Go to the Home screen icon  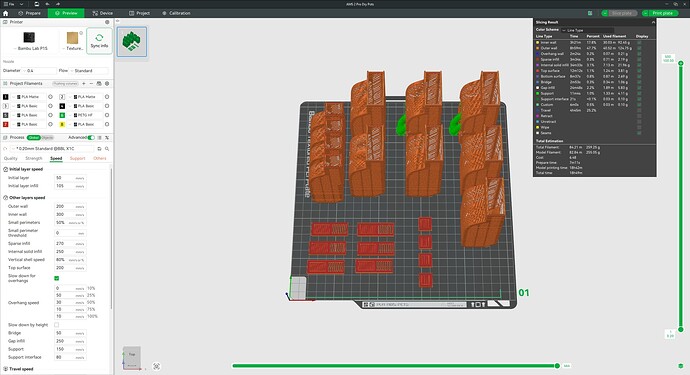tap(6, 13)
